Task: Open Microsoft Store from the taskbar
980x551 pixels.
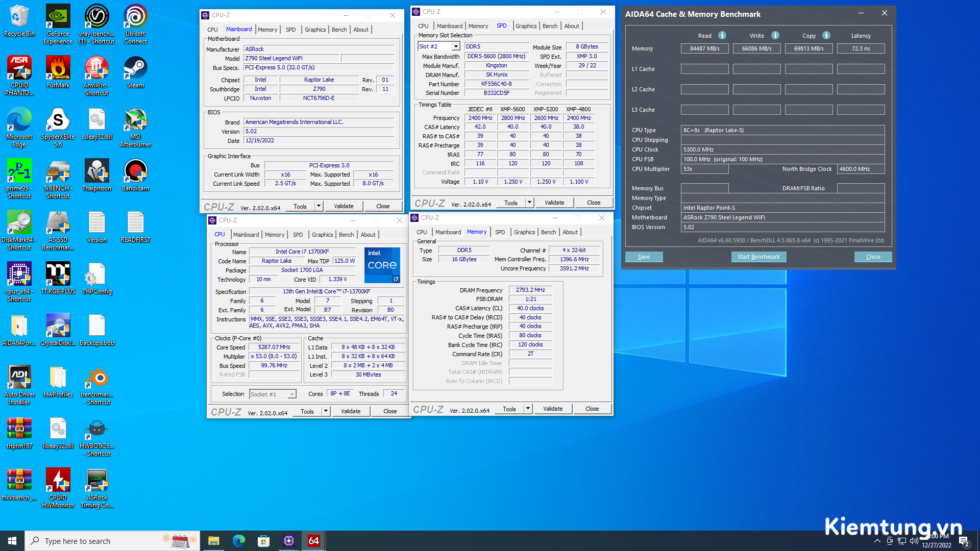Action: pyautogui.click(x=263, y=541)
